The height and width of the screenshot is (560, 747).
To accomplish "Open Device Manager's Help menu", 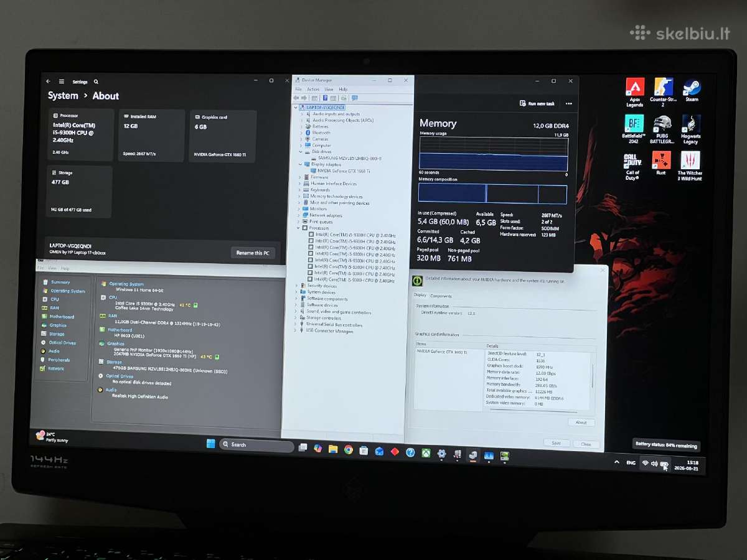I will click(343, 90).
